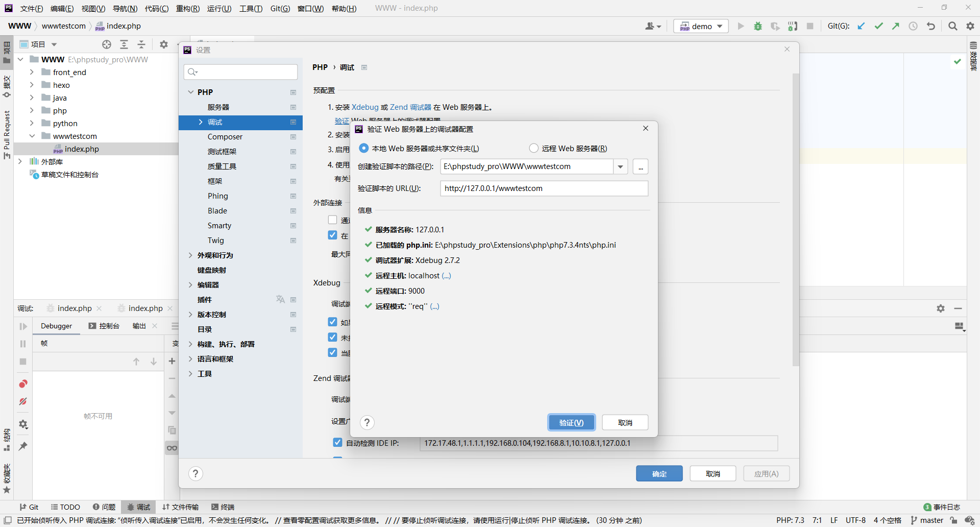Image resolution: width=980 pixels, height=527 pixels.
Task: Click the Run play icon in toolbar
Action: click(741, 26)
